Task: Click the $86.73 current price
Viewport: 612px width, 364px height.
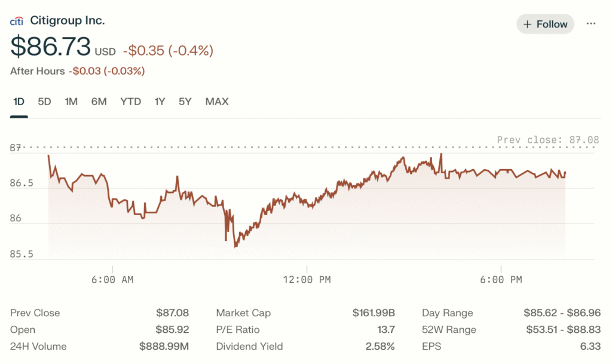Action: click(x=50, y=47)
